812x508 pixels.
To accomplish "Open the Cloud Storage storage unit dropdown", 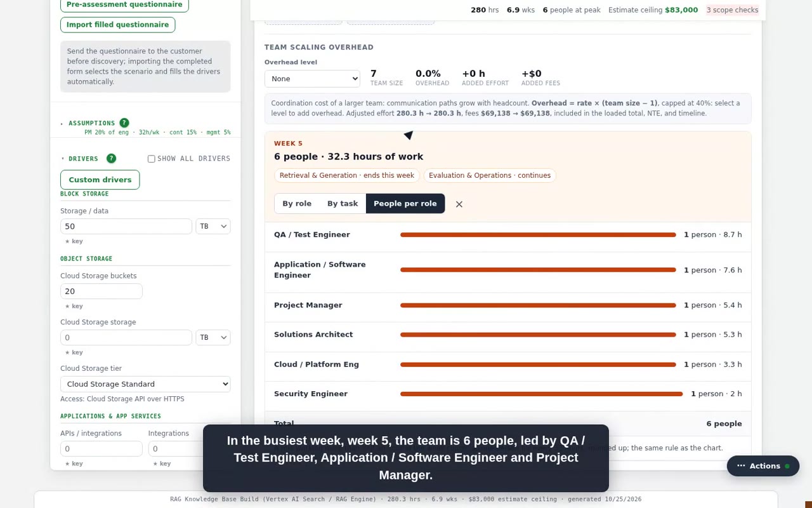I will pos(213,337).
